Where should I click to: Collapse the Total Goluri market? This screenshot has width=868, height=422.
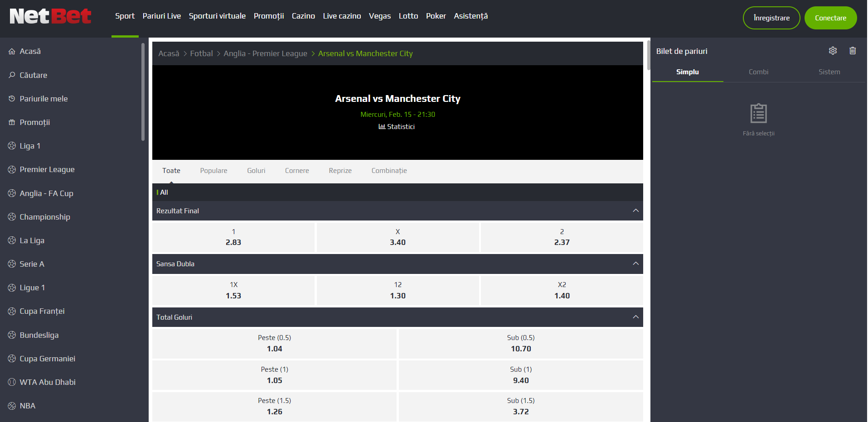tap(635, 317)
